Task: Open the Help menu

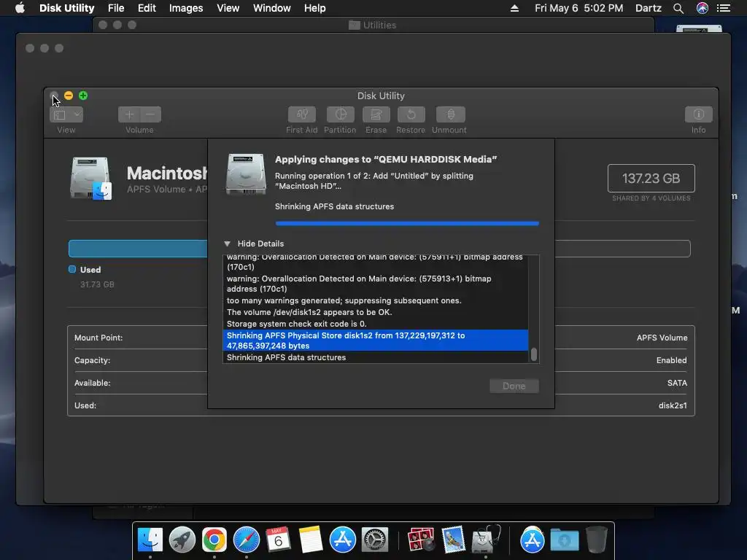Action: (x=315, y=8)
